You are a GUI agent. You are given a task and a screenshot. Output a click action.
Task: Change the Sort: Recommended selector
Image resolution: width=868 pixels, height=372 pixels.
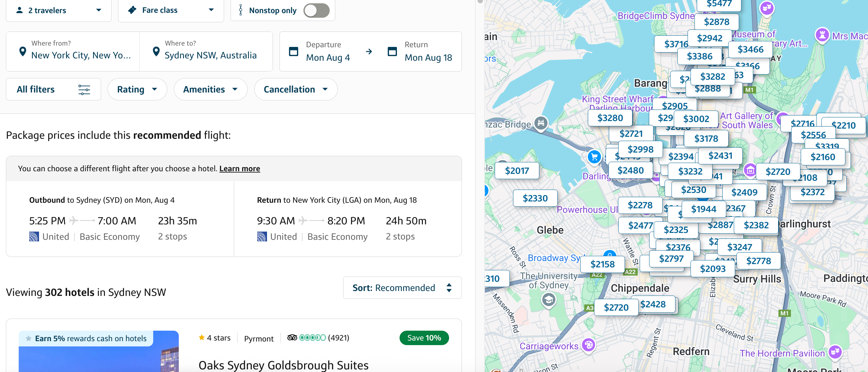tap(402, 288)
